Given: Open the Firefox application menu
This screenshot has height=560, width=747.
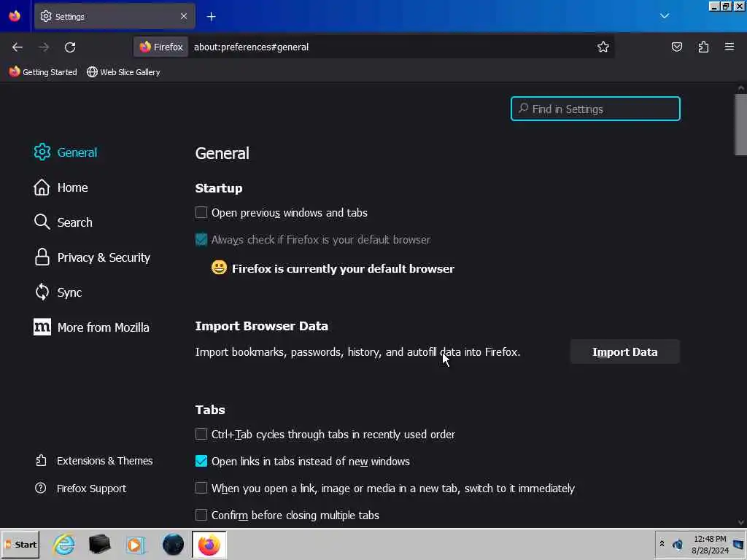Looking at the screenshot, I should point(729,47).
